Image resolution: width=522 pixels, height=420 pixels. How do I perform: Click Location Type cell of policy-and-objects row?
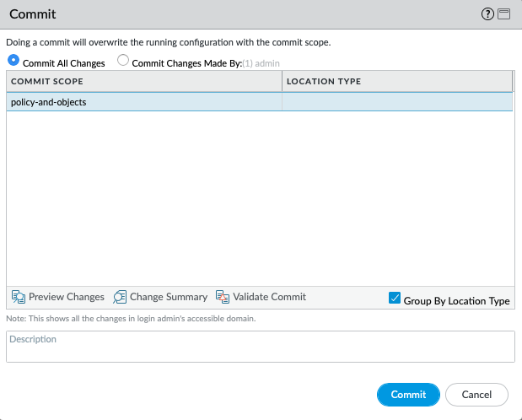(x=396, y=102)
